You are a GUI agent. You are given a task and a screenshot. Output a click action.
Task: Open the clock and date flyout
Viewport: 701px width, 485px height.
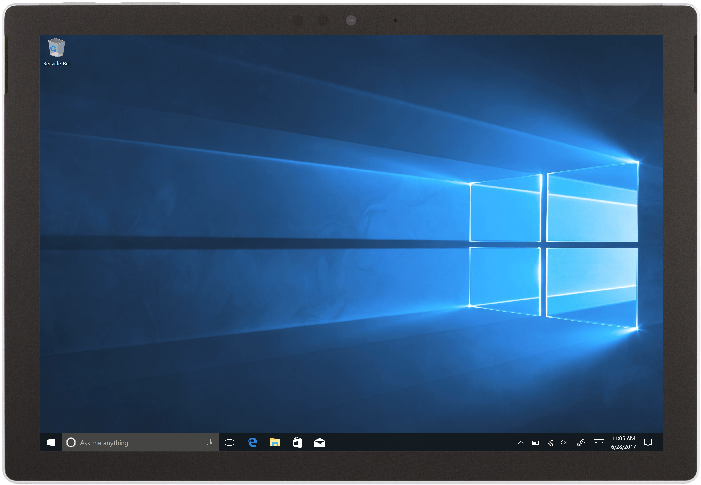coord(624,442)
